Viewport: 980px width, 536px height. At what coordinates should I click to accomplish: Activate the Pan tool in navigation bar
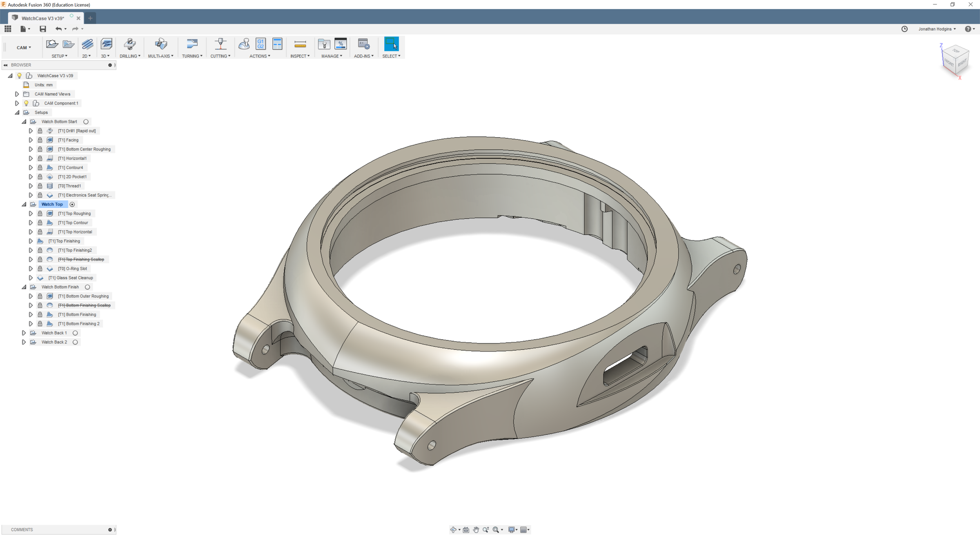(x=476, y=529)
